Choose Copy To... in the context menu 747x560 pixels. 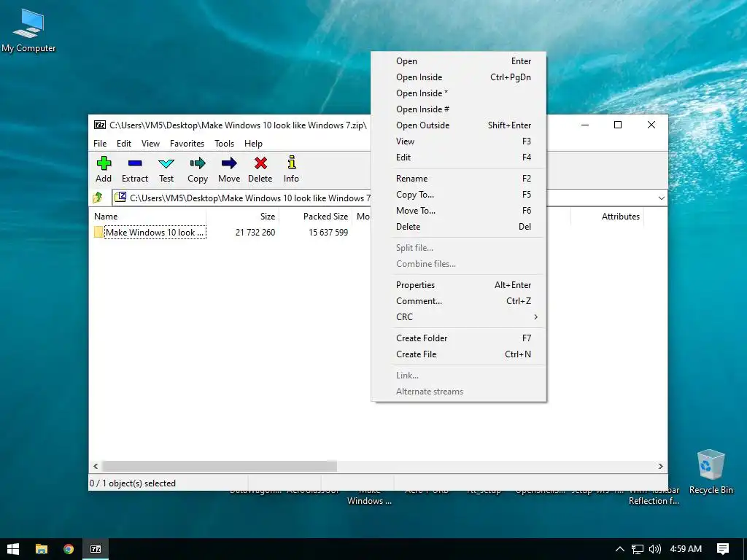458,194
